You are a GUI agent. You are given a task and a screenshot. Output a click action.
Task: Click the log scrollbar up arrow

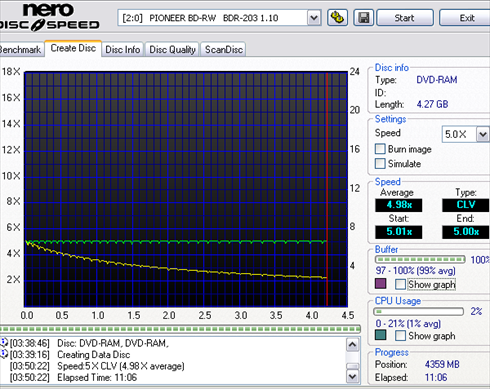click(x=353, y=345)
